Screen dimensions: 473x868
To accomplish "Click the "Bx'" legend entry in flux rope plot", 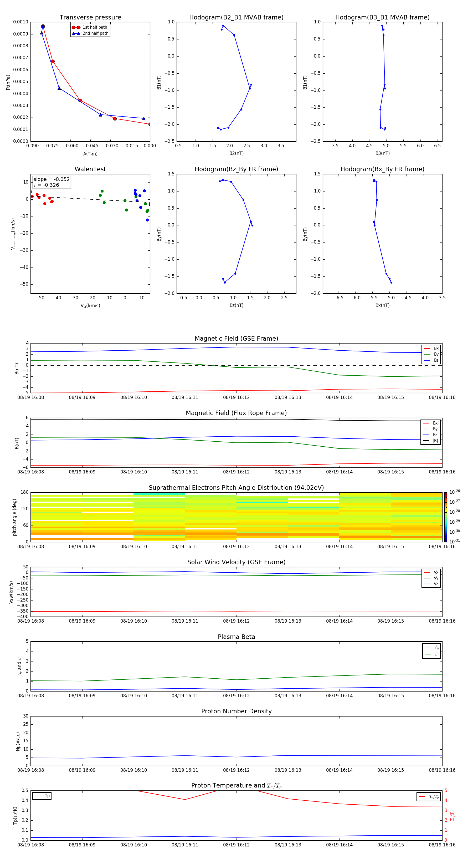I will tap(431, 423).
